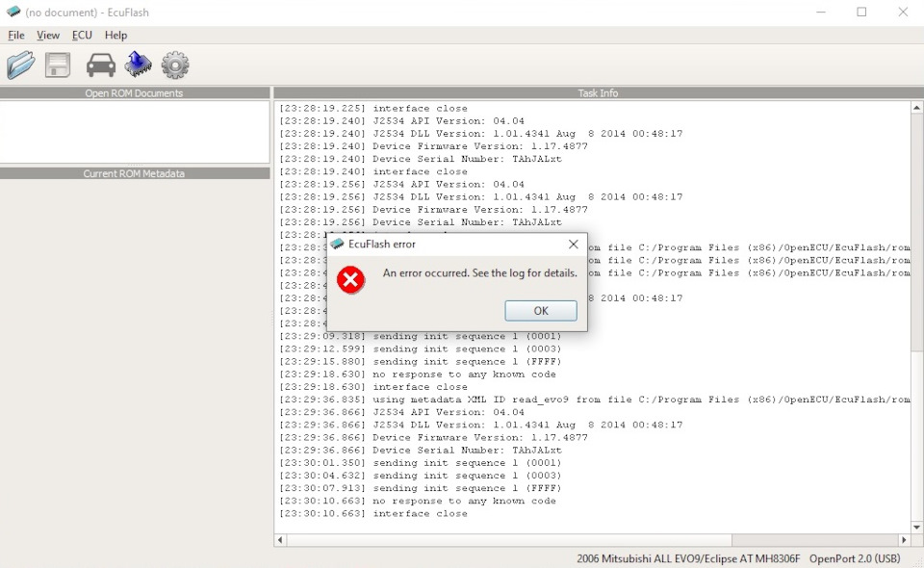Open the options gear icon
Image resolution: width=924 pixels, height=568 pixels.
(x=175, y=65)
